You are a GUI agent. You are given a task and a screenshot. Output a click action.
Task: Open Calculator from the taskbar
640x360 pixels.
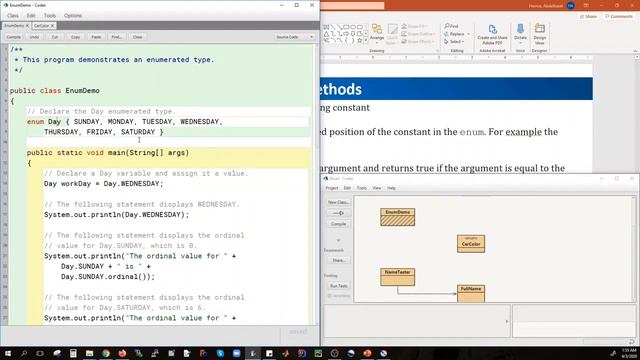point(73,353)
